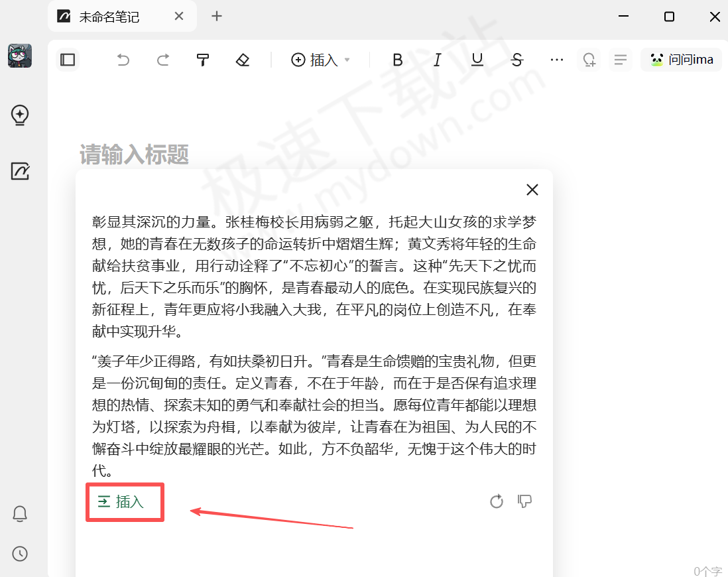Toggle the sidebar panel icon

click(x=68, y=60)
